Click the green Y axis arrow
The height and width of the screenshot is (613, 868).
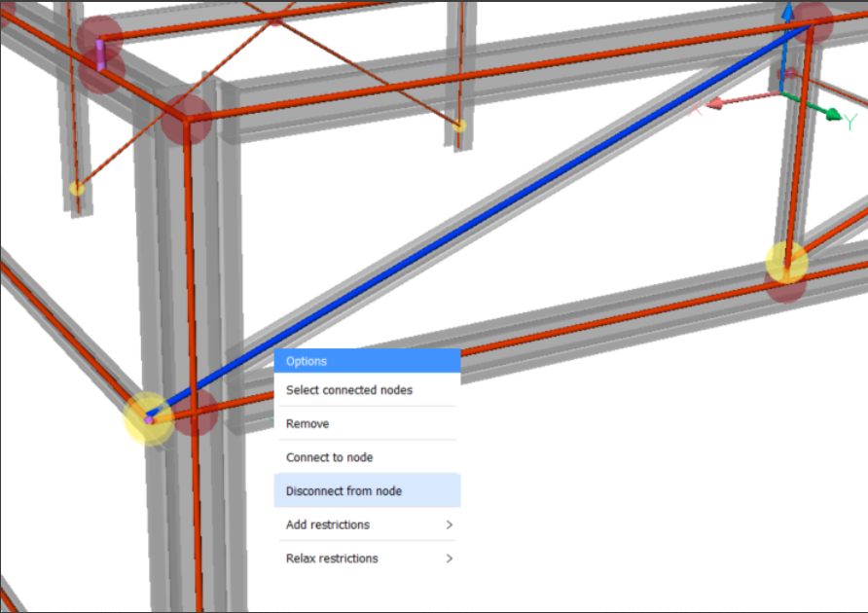[x=813, y=105]
